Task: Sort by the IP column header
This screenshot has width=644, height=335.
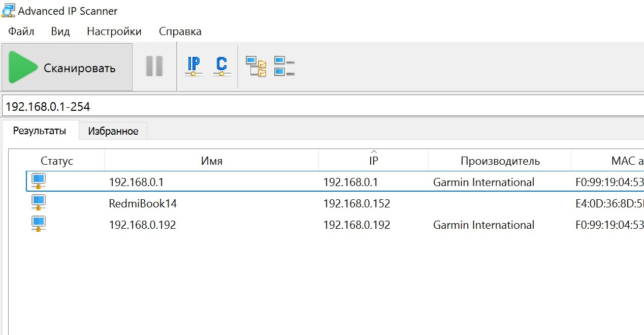Action: pos(373,161)
